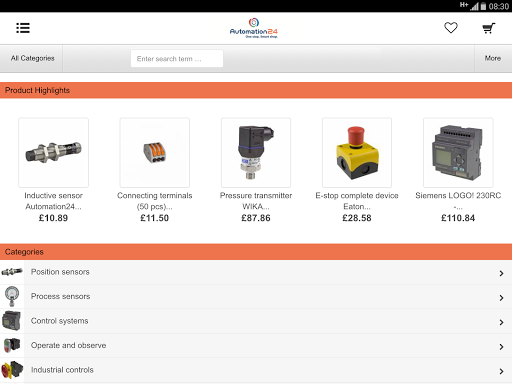Open the More menu

pyautogui.click(x=493, y=58)
